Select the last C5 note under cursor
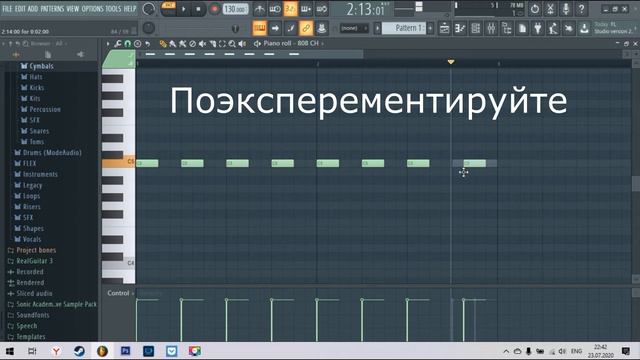 pos(475,163)
